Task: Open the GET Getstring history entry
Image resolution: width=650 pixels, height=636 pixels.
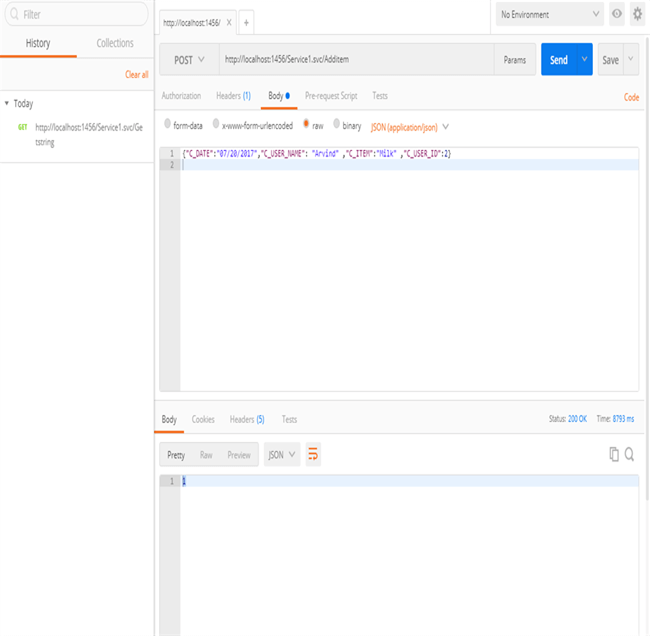Action: tap(80, 134)
